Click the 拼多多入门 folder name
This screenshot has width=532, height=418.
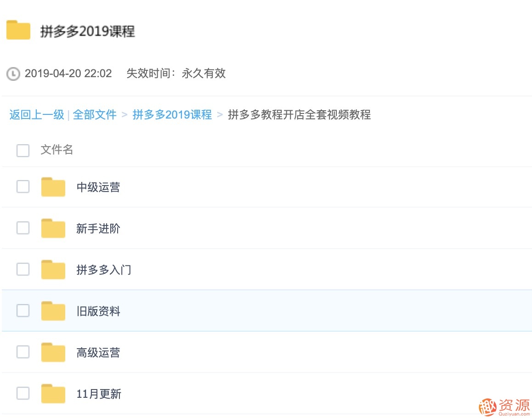[x=104, y=270]
